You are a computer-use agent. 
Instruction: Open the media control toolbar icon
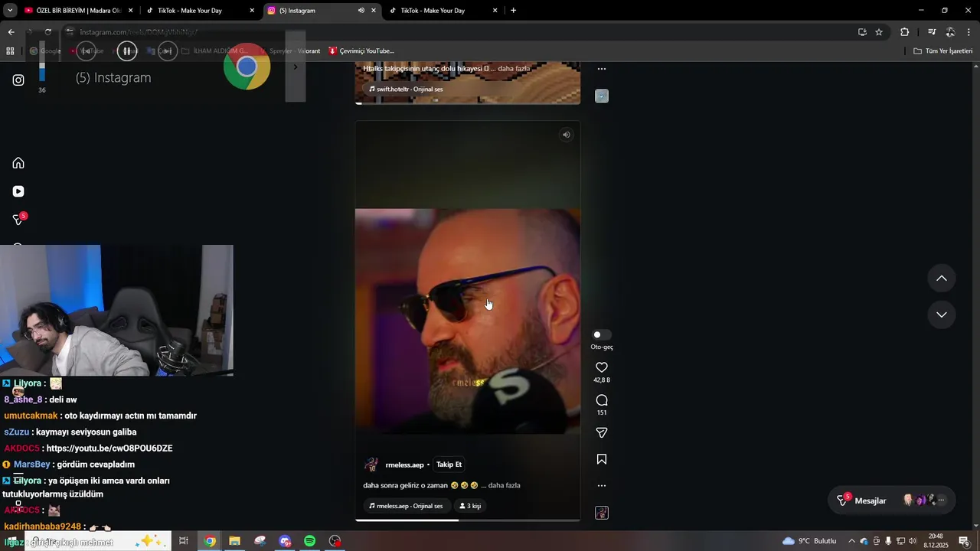[932, 32]
